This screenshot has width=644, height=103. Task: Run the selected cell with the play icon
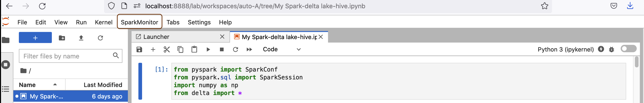pyautogui.click(x=208, y=49)
